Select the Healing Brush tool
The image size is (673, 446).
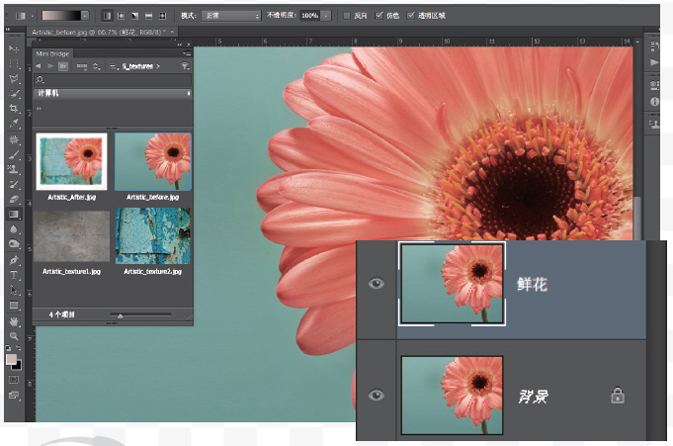click(x=14, y=139)
